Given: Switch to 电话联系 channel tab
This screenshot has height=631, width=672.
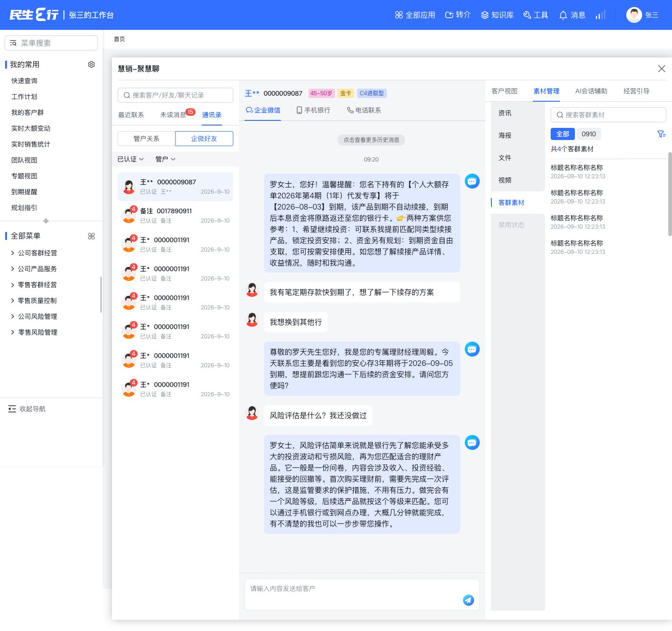Looking at the screenshot, I should point(364,110).
